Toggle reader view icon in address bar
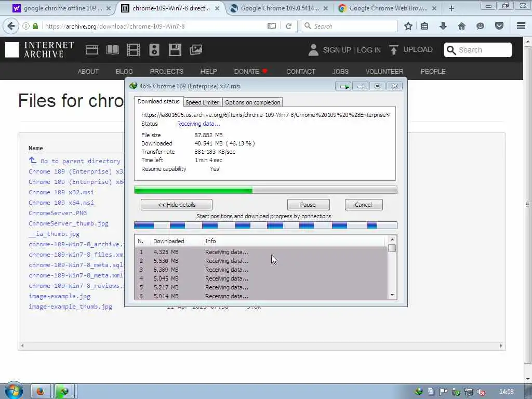532x399 pixels. pyautogui.click(x=271, y=26)
